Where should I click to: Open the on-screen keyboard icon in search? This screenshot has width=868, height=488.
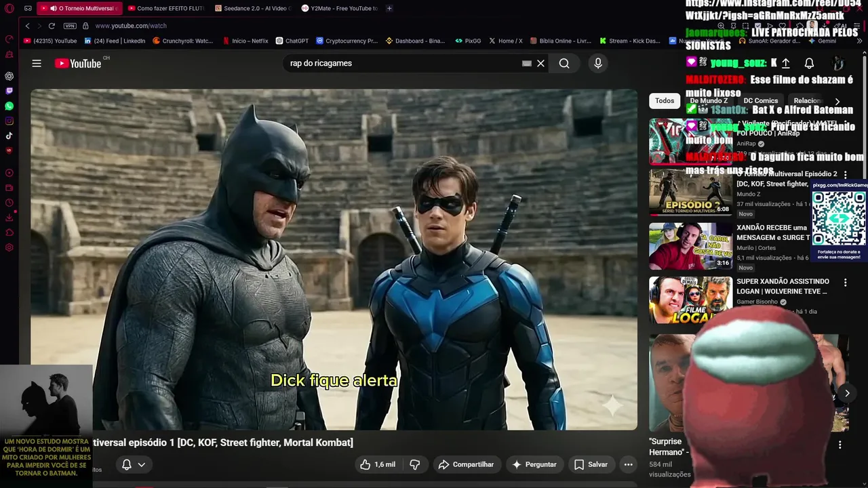pos(527,63)
